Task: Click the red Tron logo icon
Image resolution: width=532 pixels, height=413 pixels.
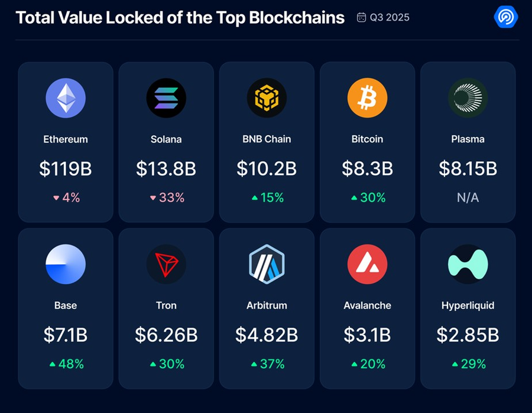Action: [166, 264]
